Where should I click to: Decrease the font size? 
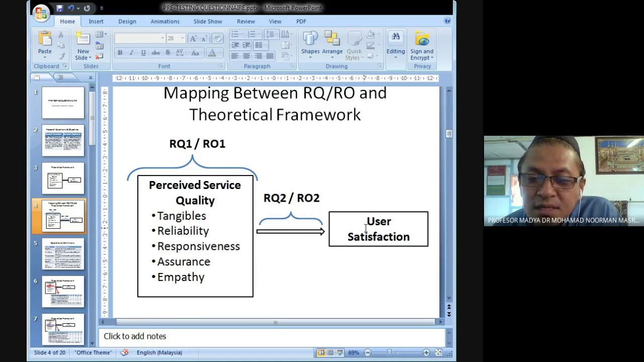point(203,39)
